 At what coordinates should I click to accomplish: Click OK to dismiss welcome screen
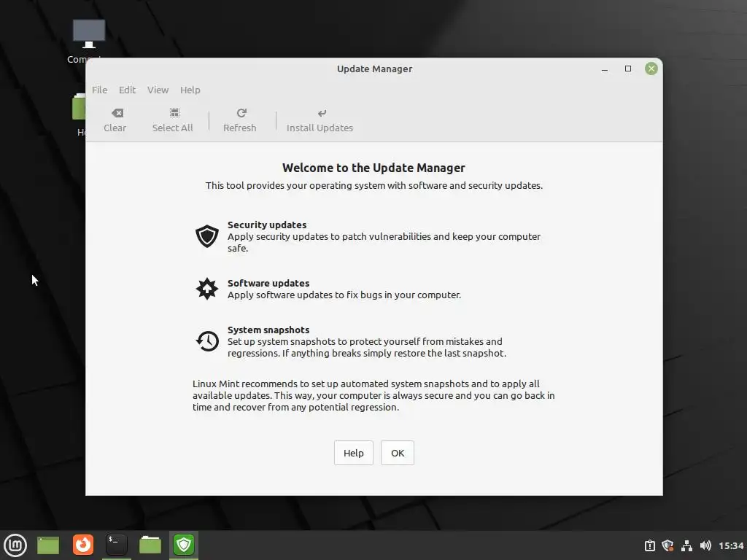click(x=398, y=453)
